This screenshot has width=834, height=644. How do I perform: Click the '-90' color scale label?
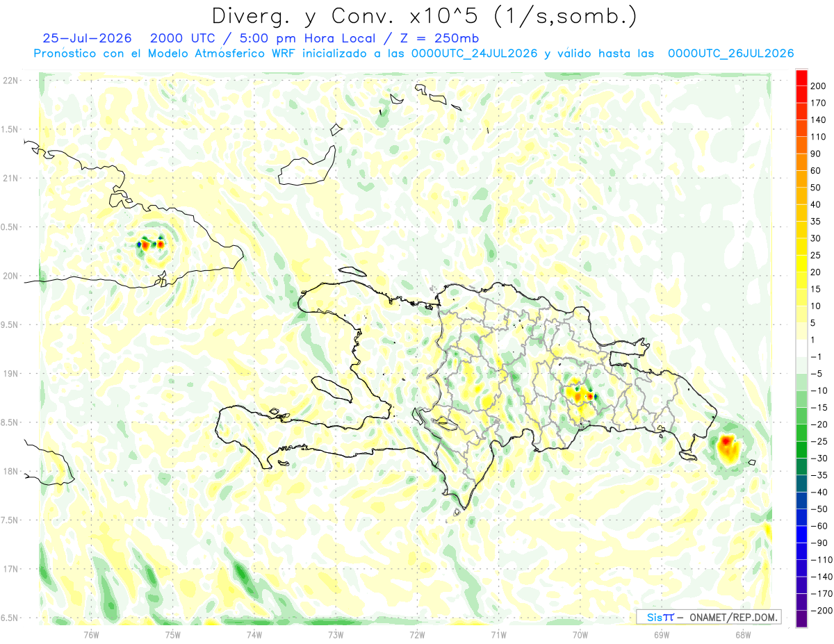819,544
